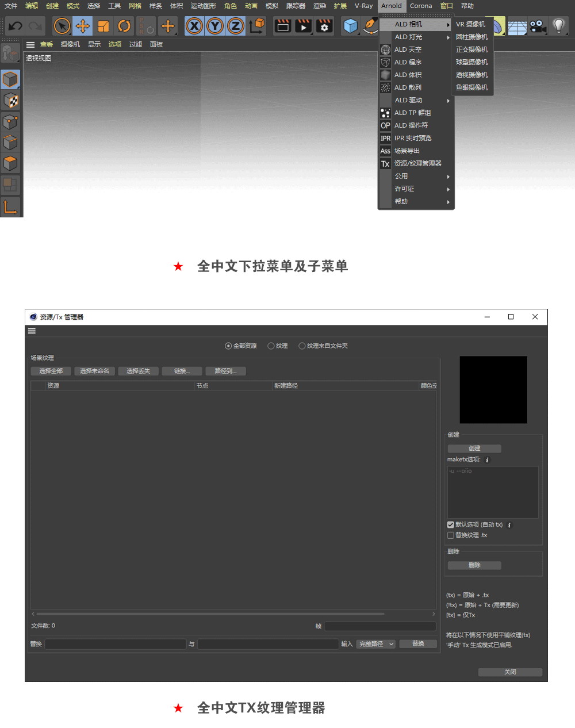Select the Polygons mode icon
Viewport: 575px width, 728px height.
[10, 164]
